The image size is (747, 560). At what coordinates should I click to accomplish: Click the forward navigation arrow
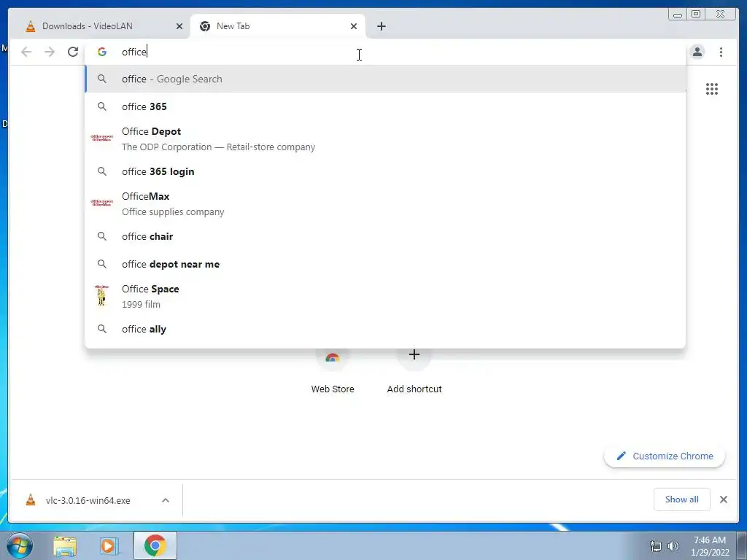pyautogui.click(x=50, y=52)
